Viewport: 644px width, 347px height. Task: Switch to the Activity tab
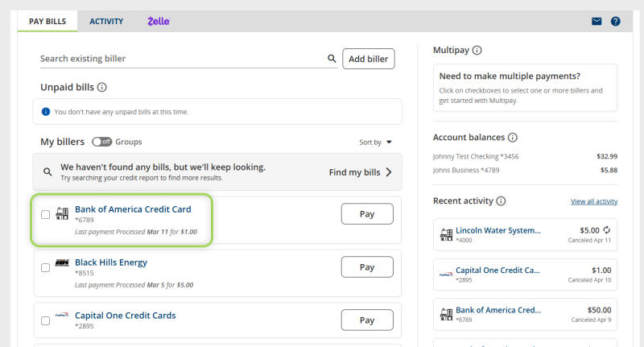(106, 22)
